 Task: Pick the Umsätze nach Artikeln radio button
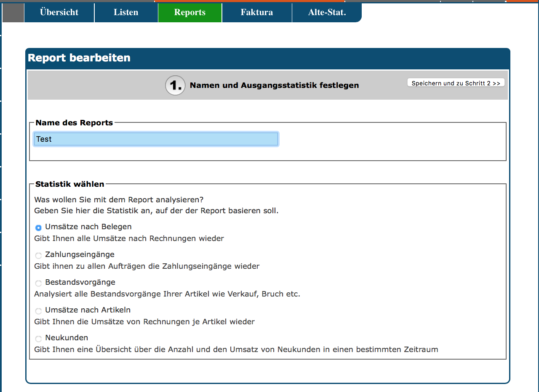coord(38,311)
